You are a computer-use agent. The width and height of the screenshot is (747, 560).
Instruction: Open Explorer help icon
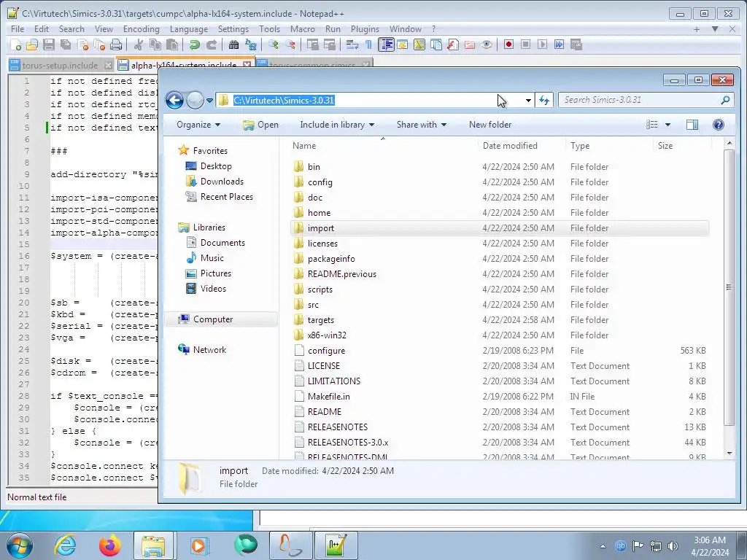(x=719, y=125)
